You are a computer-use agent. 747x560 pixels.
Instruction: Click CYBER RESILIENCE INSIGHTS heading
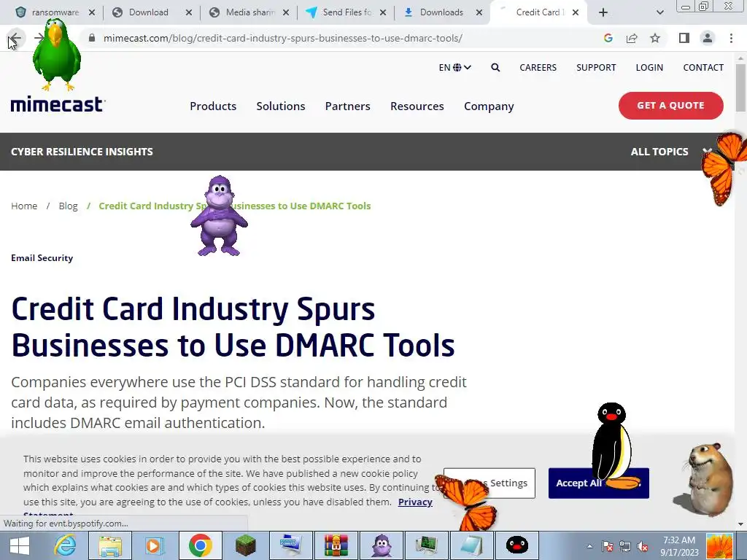[x=82, y=152]
